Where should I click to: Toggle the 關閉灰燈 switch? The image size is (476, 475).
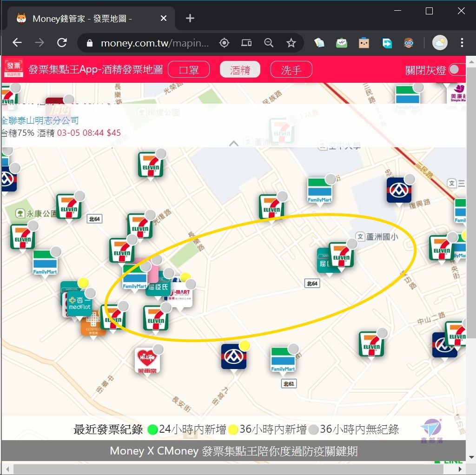click(457, 70)
